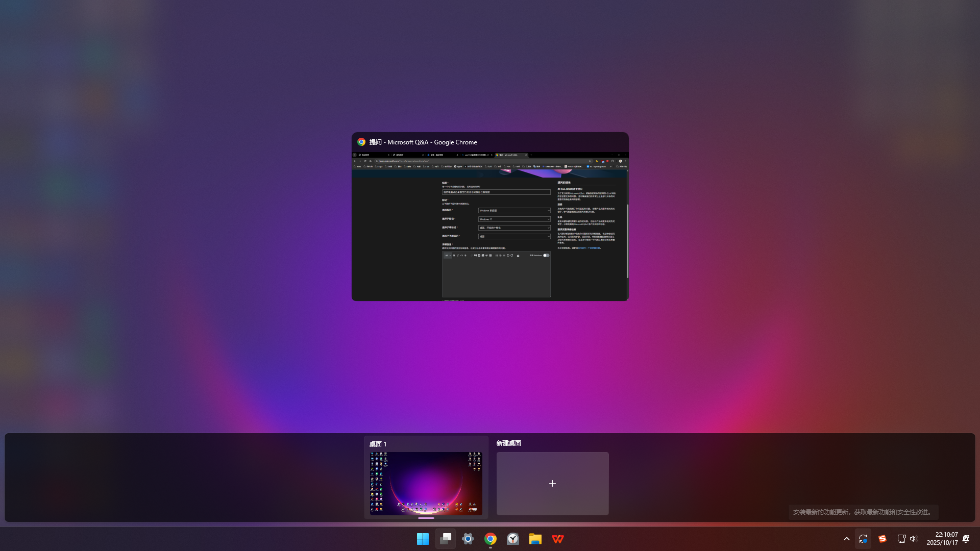Open the clock and date 22:10:07 panel
Image resolution: width=980 pixels, height=551 pixels.
(x=942, y=539)
